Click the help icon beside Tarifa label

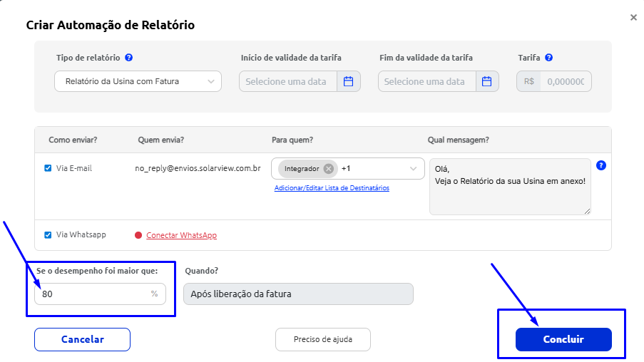click(x=548, y=58)
